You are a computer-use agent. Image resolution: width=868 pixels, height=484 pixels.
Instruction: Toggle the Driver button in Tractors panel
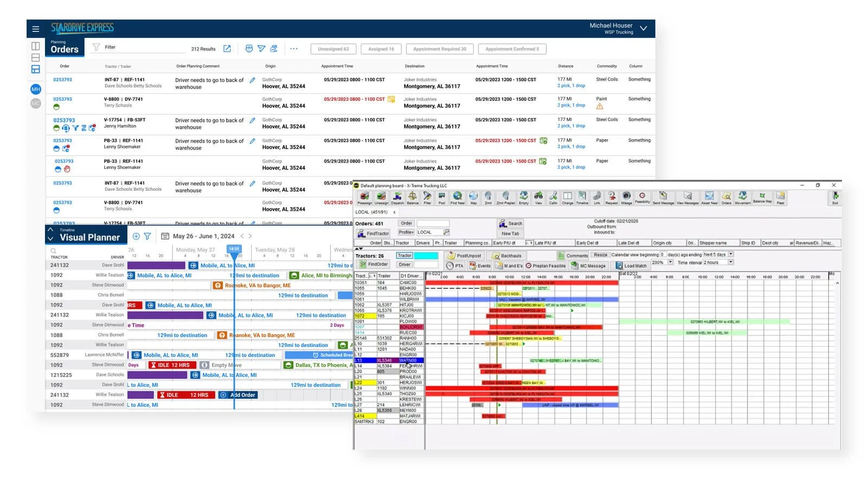(404, 264)
